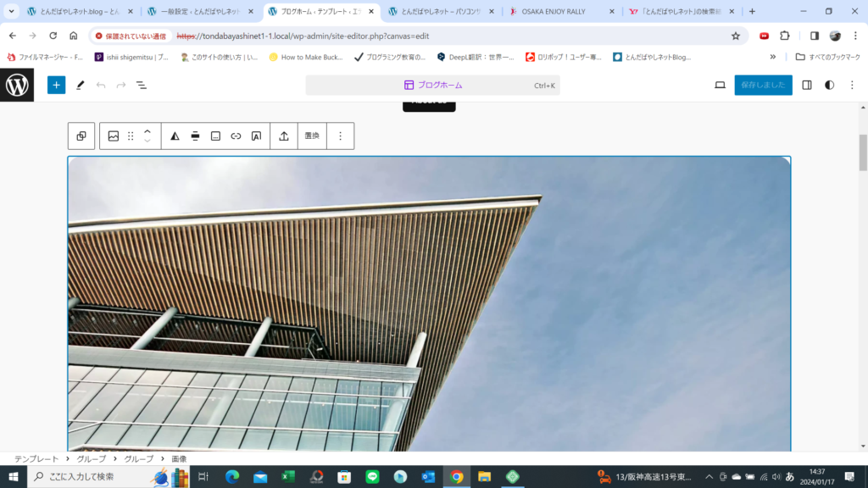Select the グループ breadcrumb after テンプレート

point(92,458)
